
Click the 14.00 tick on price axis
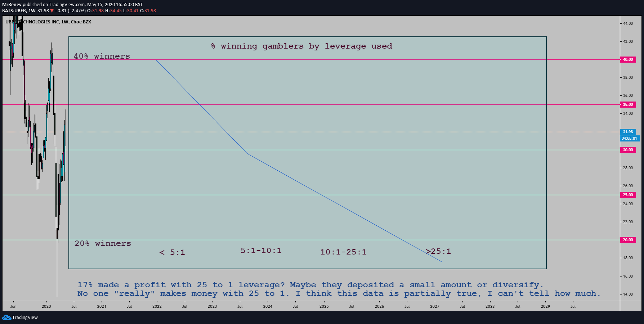pyautogui.click(x=628, y=294)
